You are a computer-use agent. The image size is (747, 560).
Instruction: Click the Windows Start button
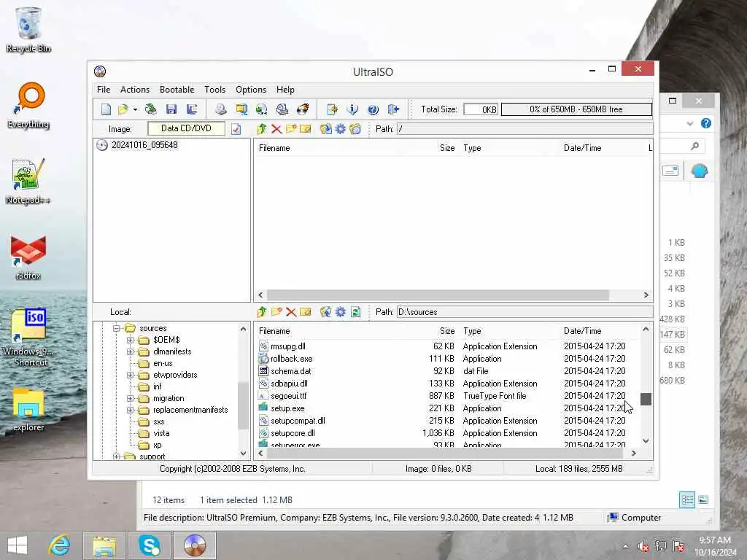[x=18, y=545]
